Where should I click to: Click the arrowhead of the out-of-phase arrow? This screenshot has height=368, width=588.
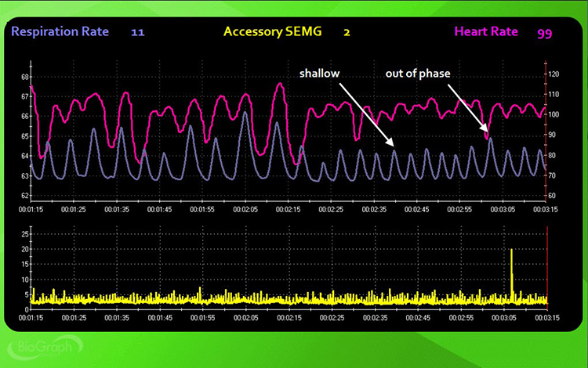pyautogui.click(x=487, y=130)
